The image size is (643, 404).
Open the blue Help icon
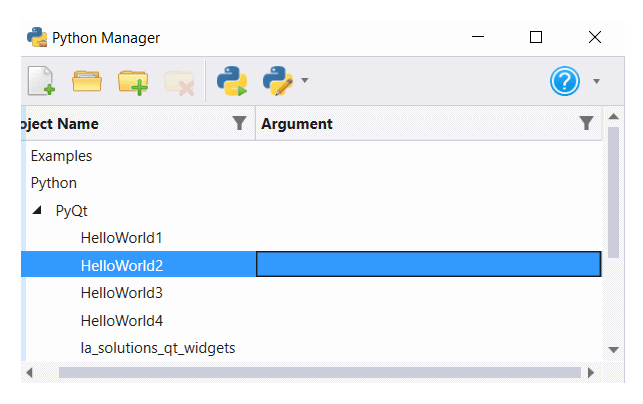click(x=565, y=81)
